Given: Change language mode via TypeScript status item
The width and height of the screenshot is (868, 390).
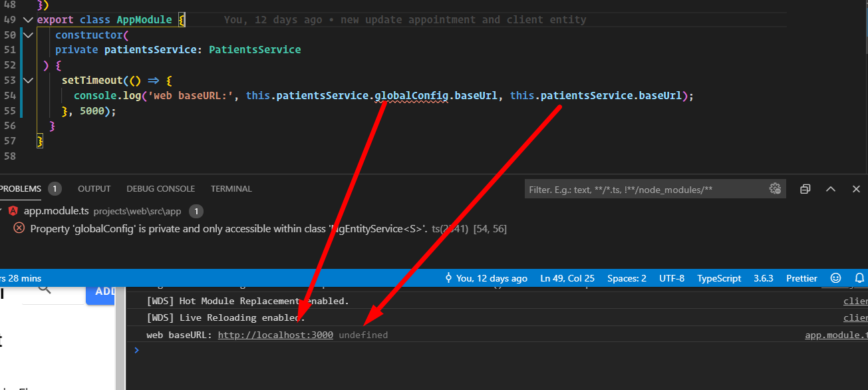Looking at the screenshot, I should (719, 278).
